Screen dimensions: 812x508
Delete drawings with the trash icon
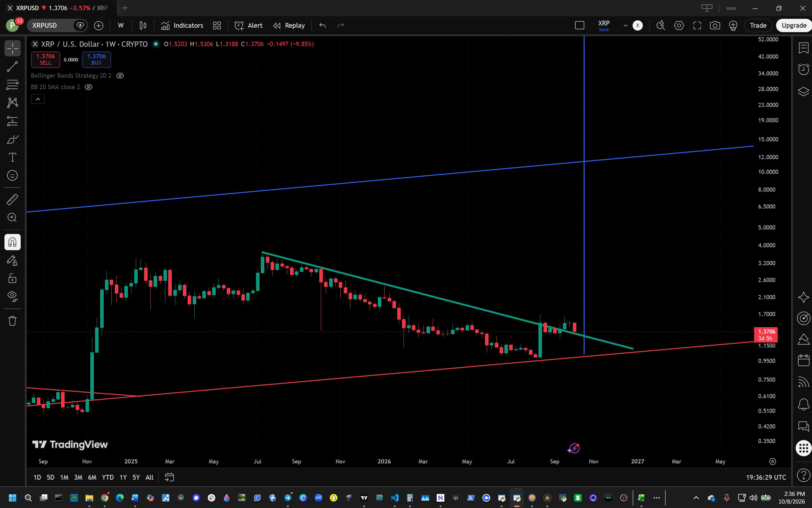click(x=12, y=321)
